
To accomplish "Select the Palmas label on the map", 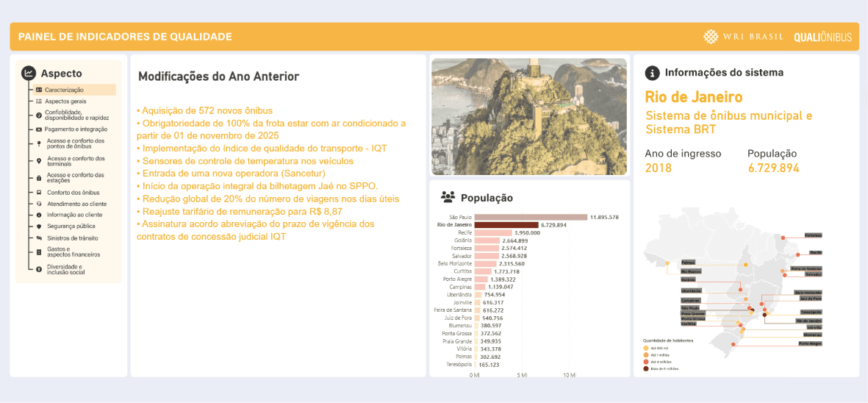I will [x=689, y=263].
